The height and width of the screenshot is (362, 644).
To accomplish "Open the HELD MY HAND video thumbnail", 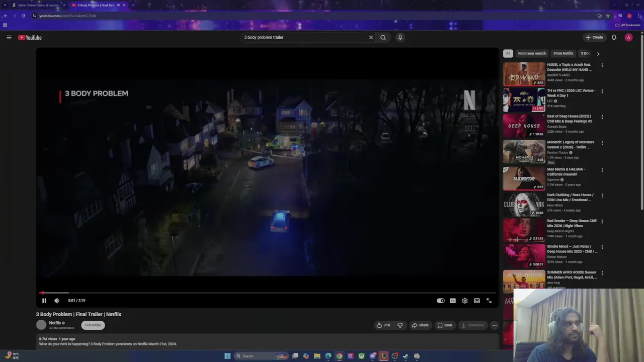I will (524, 74).
